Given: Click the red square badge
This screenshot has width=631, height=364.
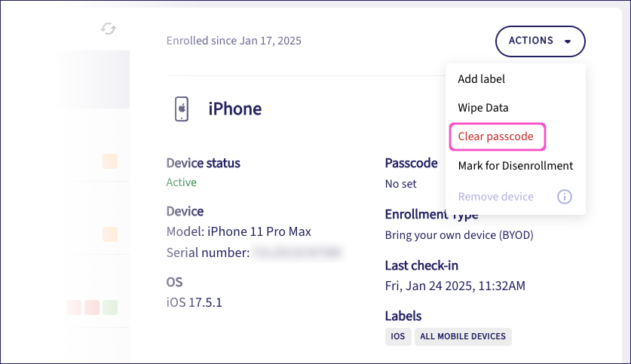Looking at the screenshot, I should click(92, 307).
